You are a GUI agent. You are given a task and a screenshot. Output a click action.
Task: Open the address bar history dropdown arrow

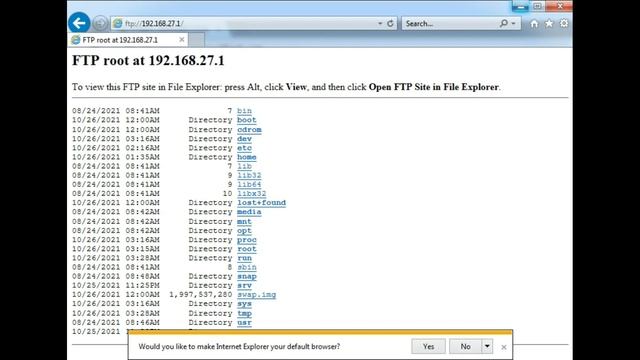pos(380,23)
